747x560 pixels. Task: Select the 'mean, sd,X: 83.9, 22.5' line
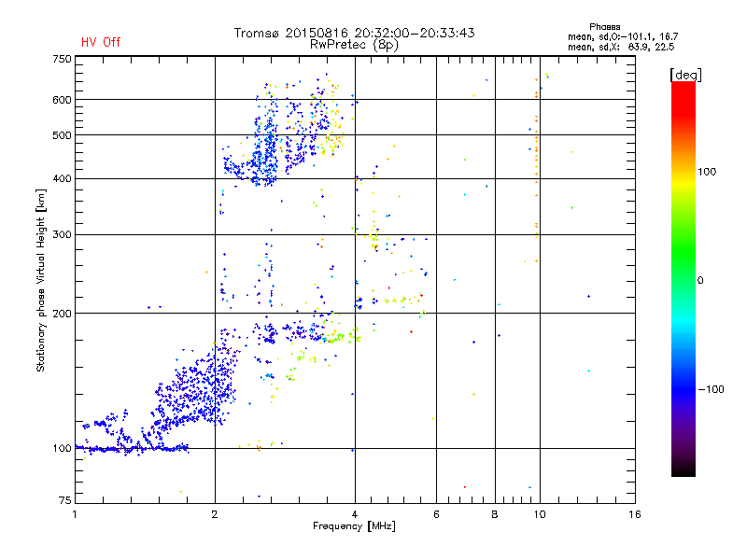(x=621, y=47)
